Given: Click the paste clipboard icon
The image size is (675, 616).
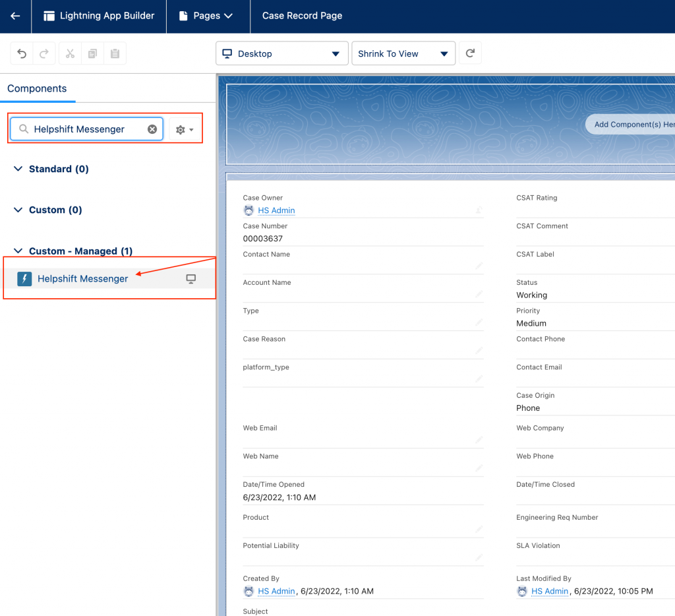Looking at the screenshot, I should [115, 53].
